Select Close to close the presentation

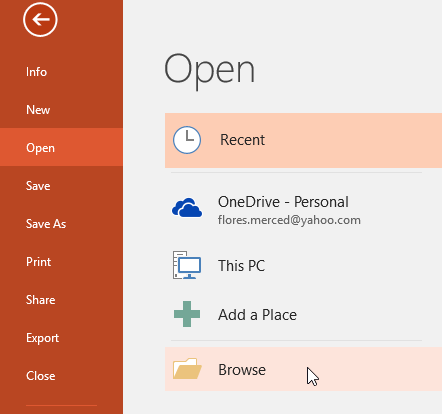pyautogui.click(x=41, y=376)
